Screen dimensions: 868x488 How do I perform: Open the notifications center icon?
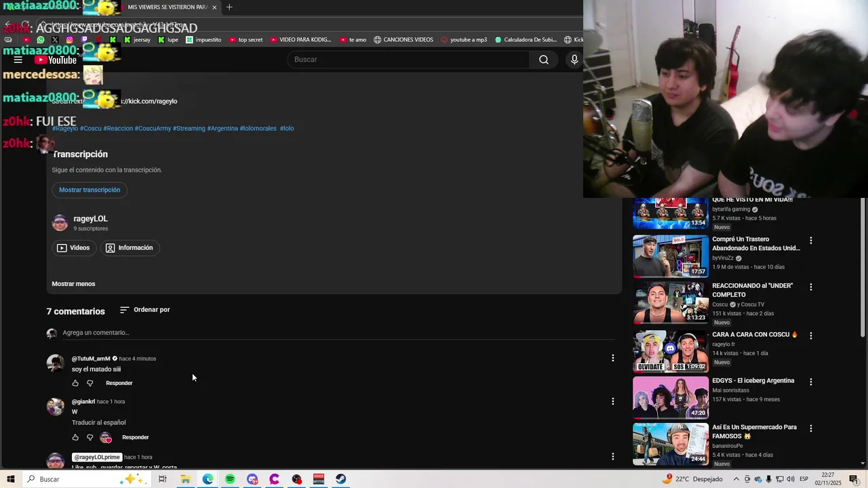[x=853, y=479]
